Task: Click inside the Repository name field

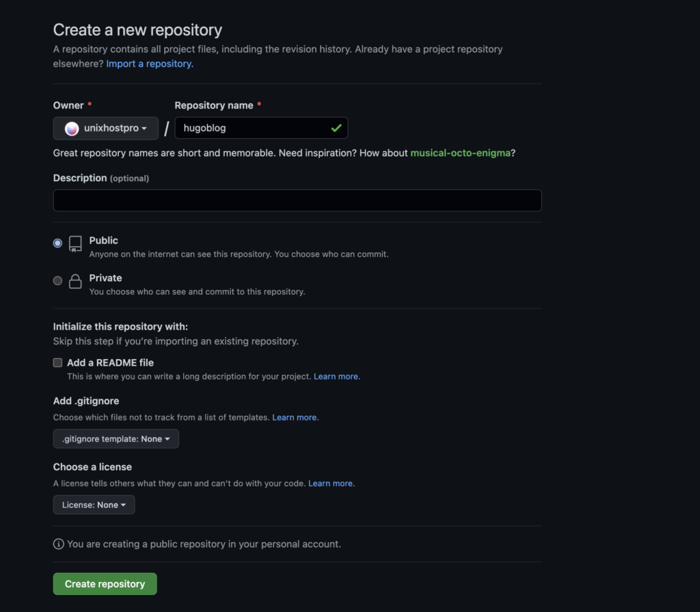Action: tap(261, 128)
